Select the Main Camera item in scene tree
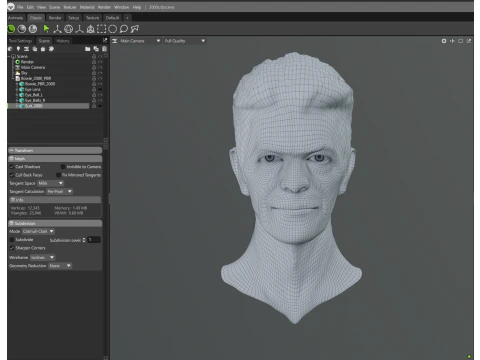 [33, 67]
